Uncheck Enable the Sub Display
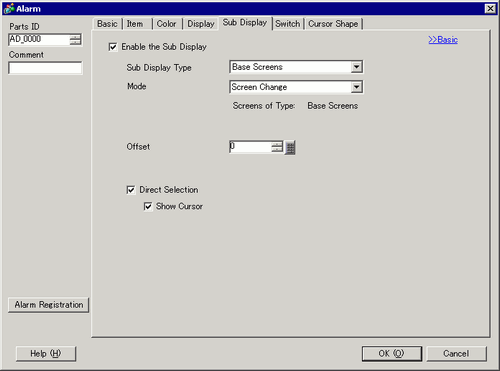 tap(113, 47)
